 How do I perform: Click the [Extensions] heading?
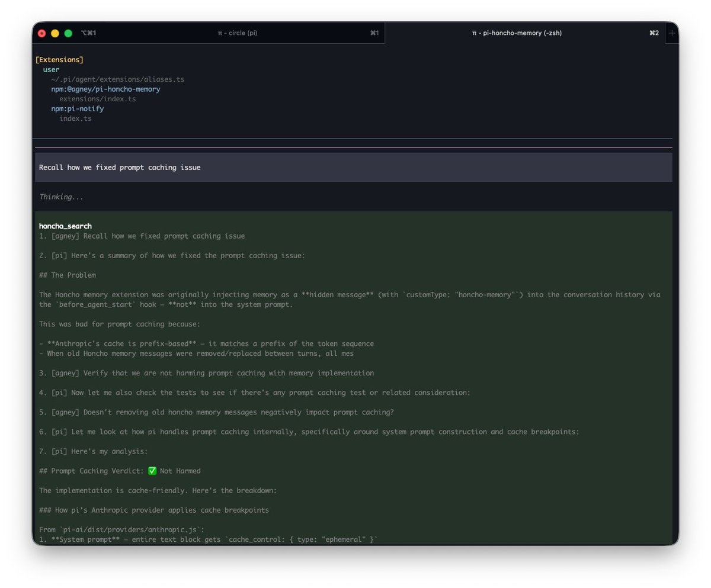[x=59, y=60]
